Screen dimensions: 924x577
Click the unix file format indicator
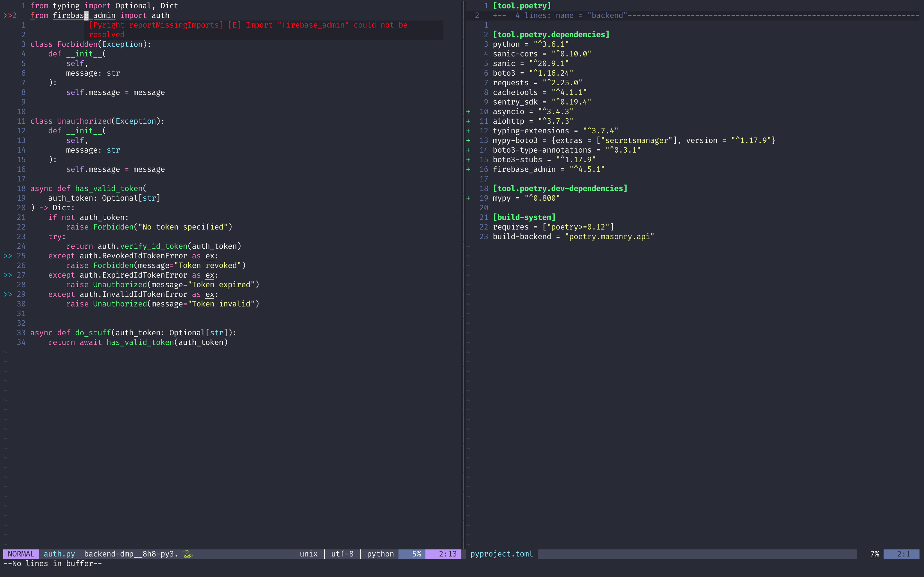pos(309,554)
